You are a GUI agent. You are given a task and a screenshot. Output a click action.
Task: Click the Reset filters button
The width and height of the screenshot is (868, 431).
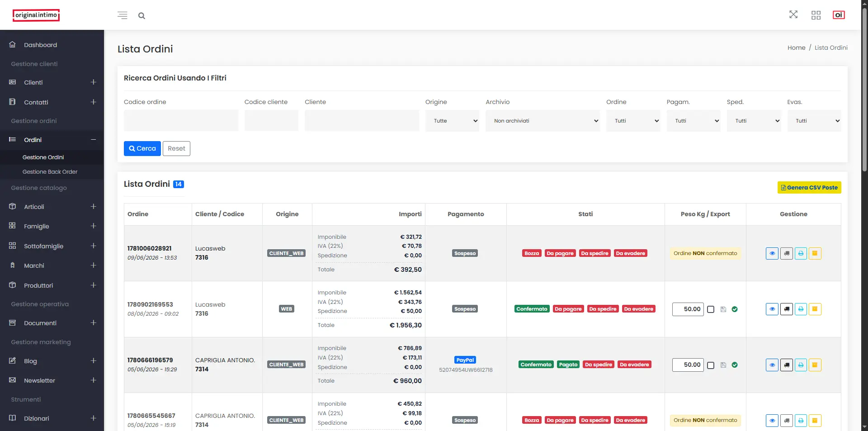(176, 148)
